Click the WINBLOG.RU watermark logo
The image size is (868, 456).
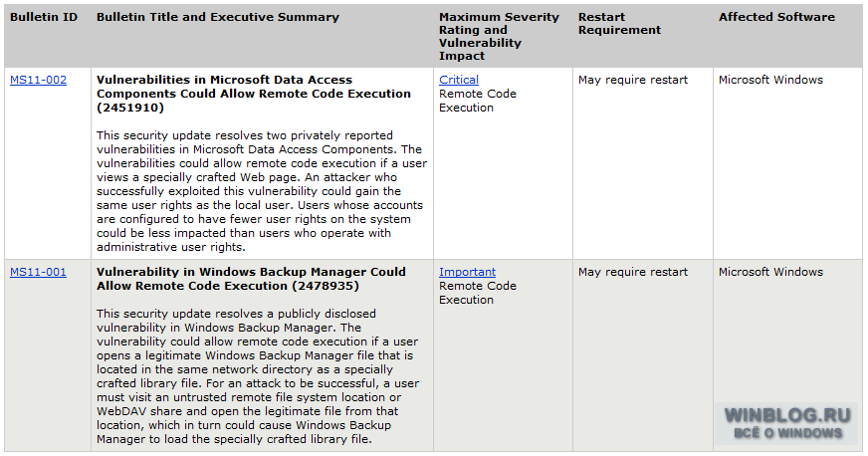tap(787, 423)
